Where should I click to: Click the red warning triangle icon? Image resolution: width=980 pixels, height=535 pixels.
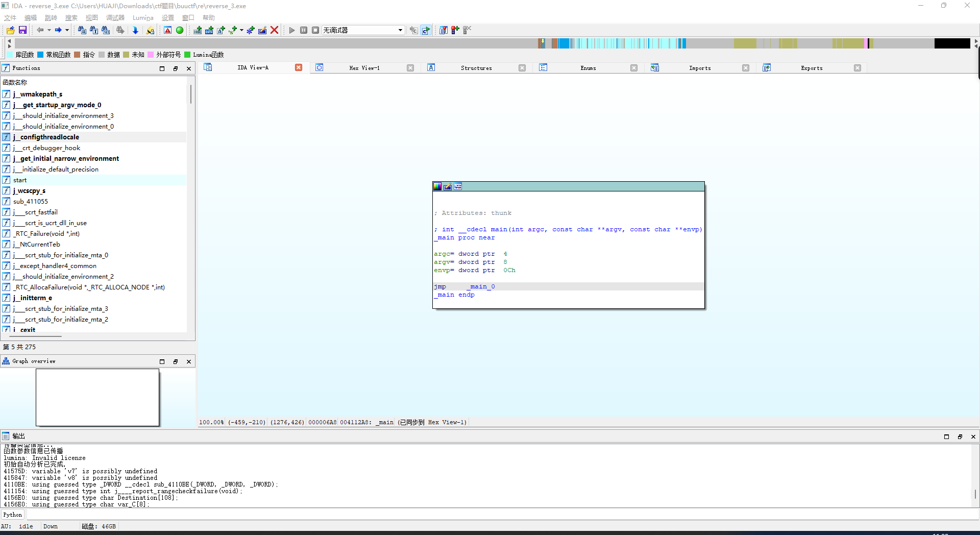pyautogui.click(x=167, y=30)
